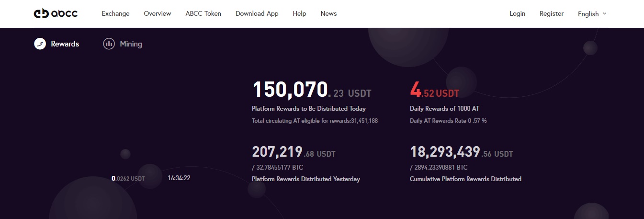This screenshot has height=219, width=644.
Task: Expand the English language dropdown
Action: 592,14
